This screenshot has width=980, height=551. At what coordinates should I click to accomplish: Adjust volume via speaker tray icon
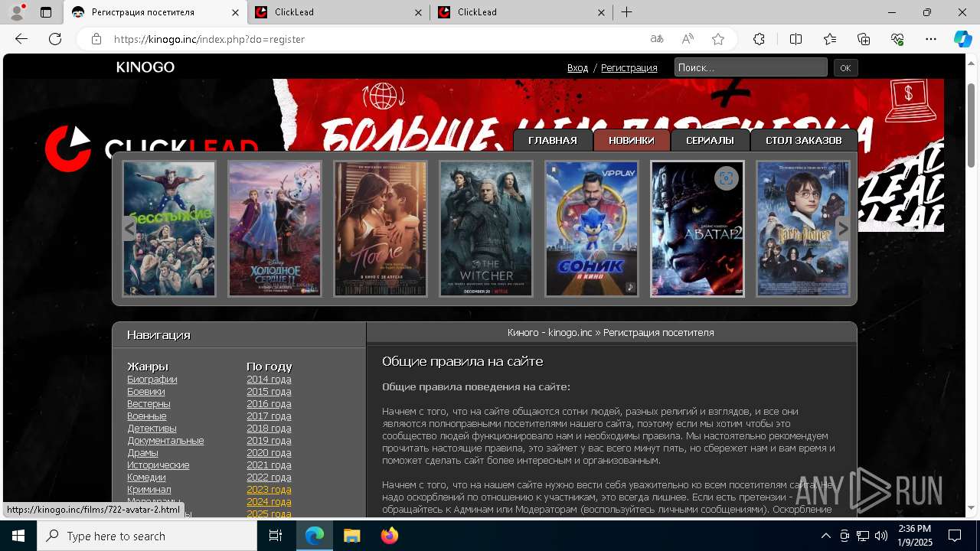coord(881,536)
